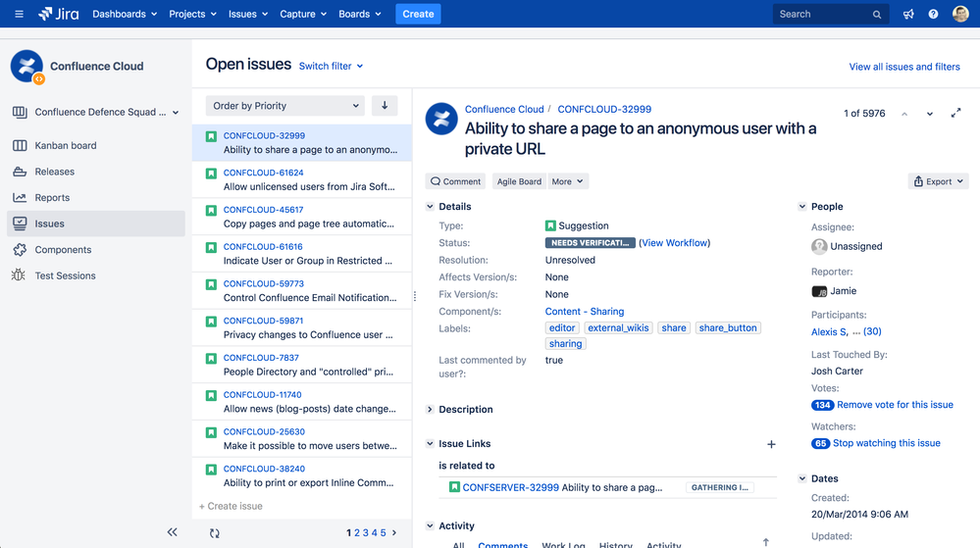Open the Dashboards menu

click(125, 14)
